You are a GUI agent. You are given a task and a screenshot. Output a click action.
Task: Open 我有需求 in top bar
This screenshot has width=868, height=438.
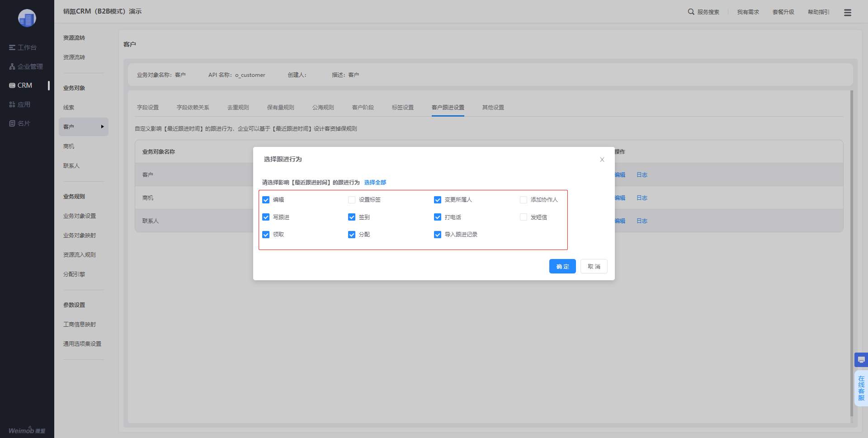[x=748, y=12]
